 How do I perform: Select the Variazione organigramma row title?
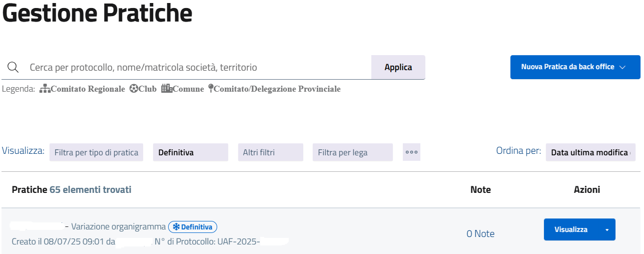[118, 227]
